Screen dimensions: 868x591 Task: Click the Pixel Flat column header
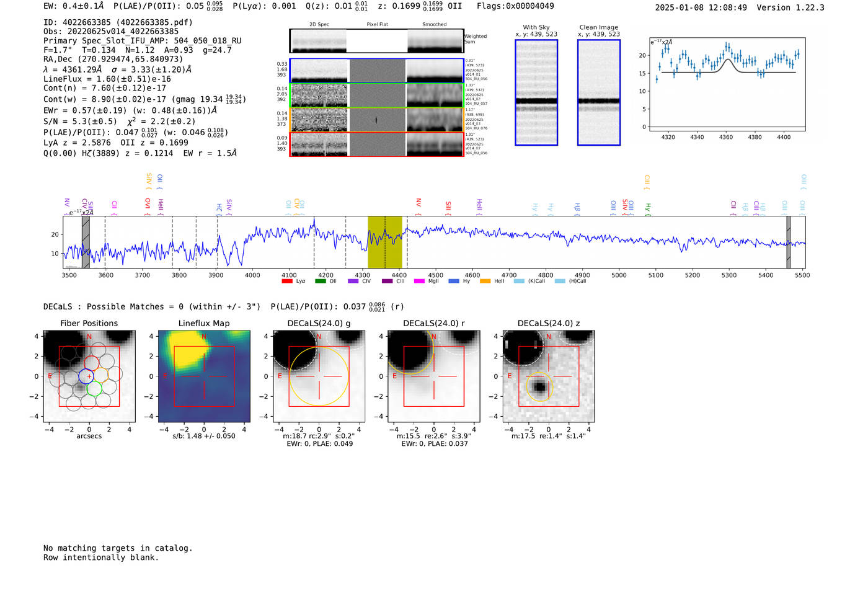[378, 25]
